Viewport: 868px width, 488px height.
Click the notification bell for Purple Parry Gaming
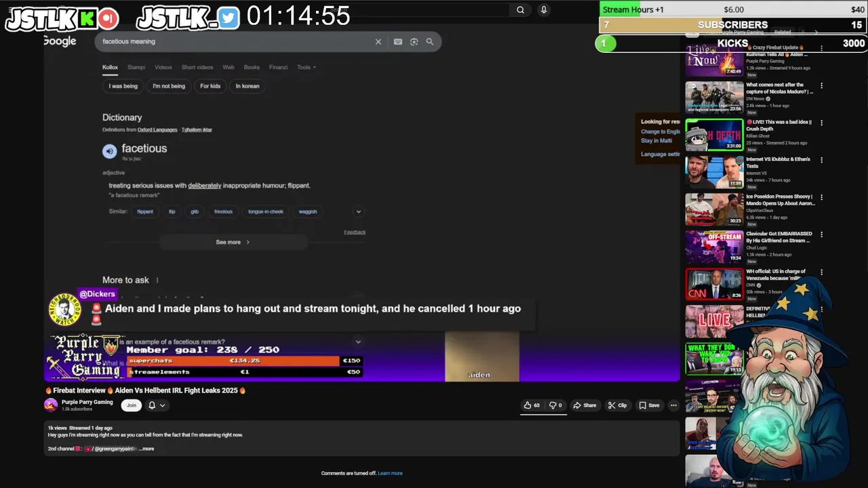click(x=152, y=405)
